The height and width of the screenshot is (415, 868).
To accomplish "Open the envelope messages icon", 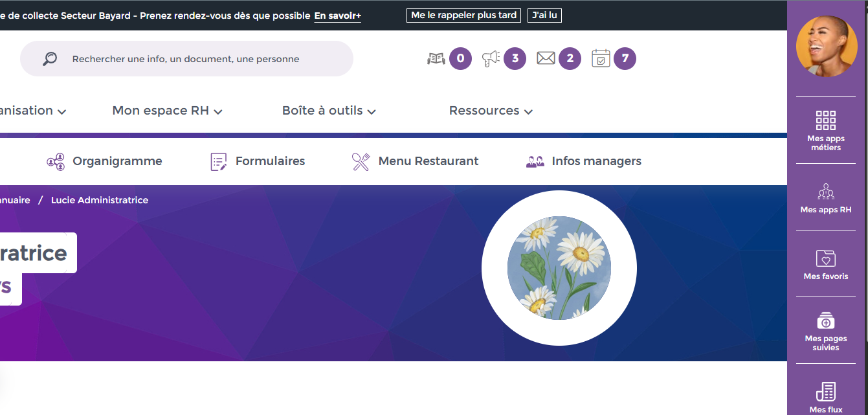I will [x=546, y=59].
